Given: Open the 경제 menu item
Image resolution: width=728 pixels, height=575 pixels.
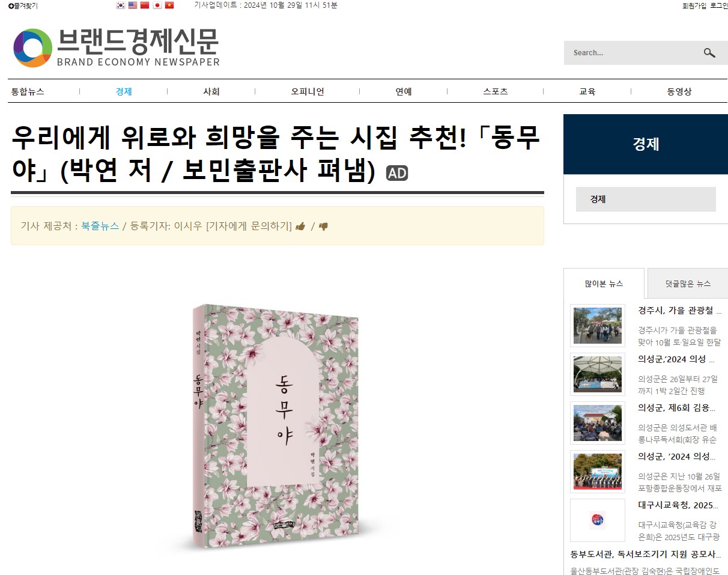Looking at the screenshot, I should click(x=124, y=91).
